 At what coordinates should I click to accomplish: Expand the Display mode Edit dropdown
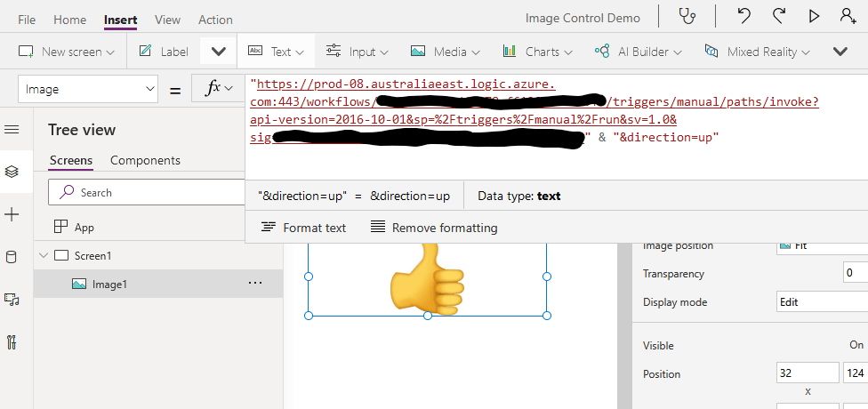[821, 302]
